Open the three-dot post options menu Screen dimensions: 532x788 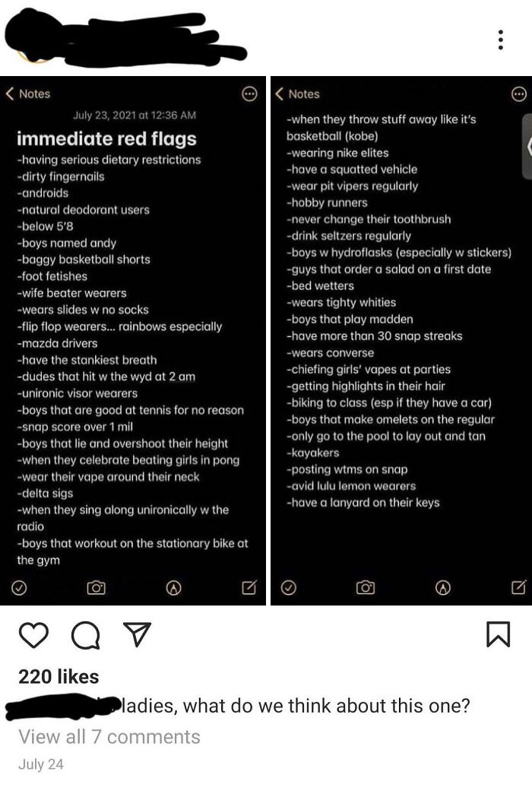click(x=499, y=39)
